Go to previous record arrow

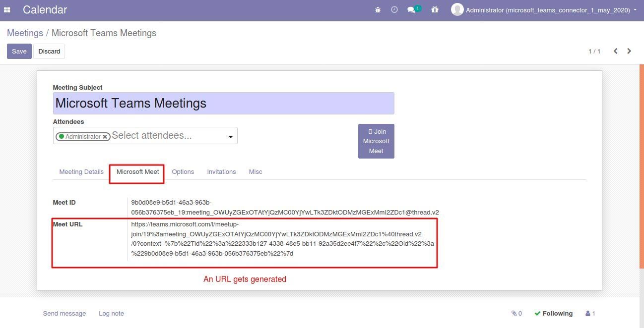(615, 51)
